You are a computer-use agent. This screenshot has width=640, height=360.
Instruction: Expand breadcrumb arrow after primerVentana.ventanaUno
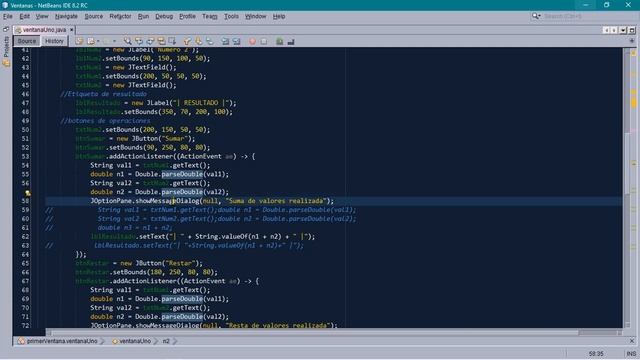102,341
